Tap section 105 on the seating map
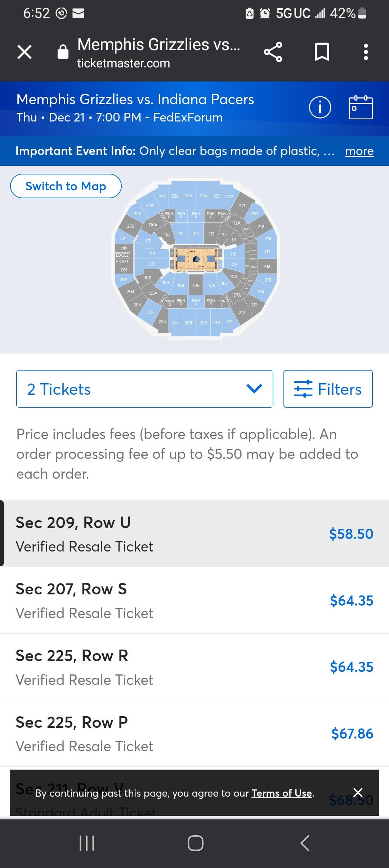Viewport: 389px width, 868px height. (196, 285)
